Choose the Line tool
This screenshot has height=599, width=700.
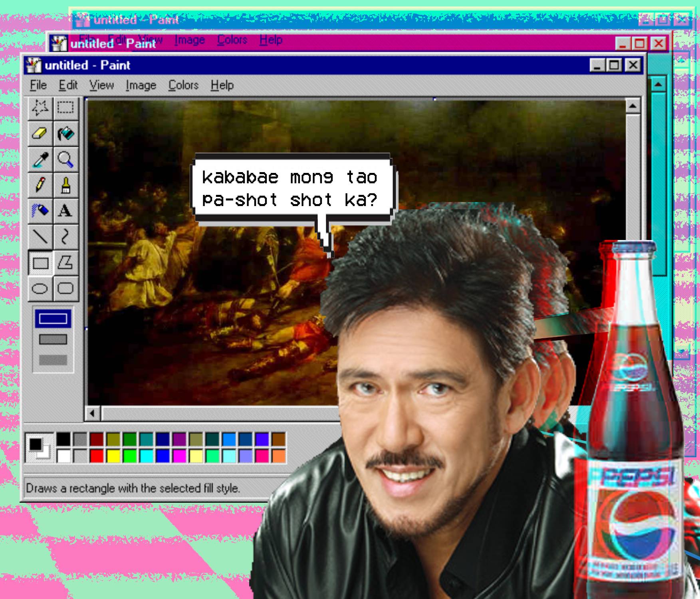(x=40, y=237)
